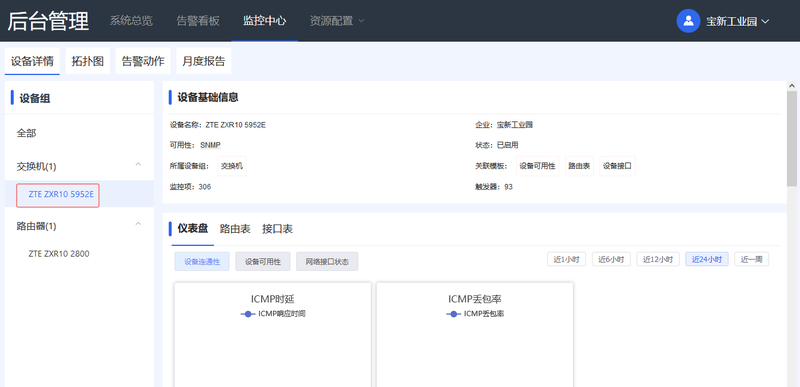Switch to the 告警动作 tab
The height and width of the screenshot is (387, 800).
click(x=143, y=61)
